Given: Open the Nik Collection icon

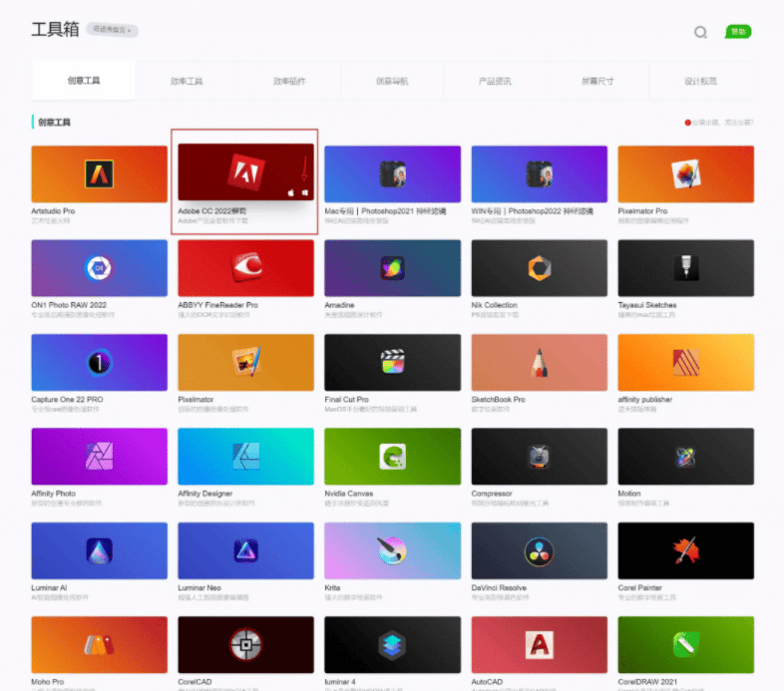Looking at the screenshot, I should tap(539, 268).
